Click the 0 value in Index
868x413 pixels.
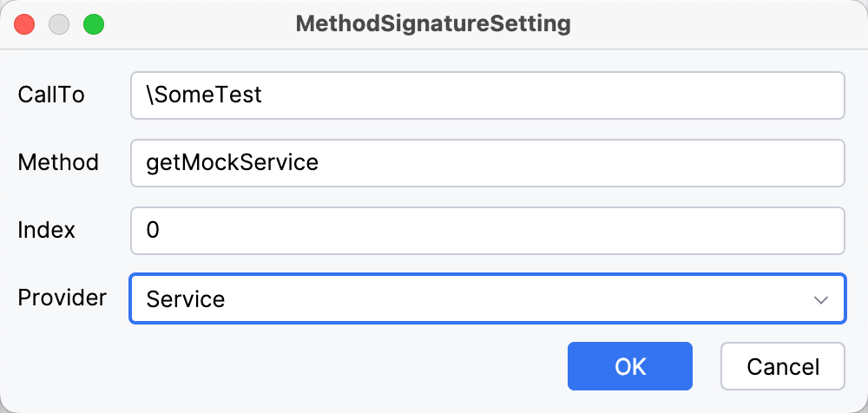coord(153,230)
